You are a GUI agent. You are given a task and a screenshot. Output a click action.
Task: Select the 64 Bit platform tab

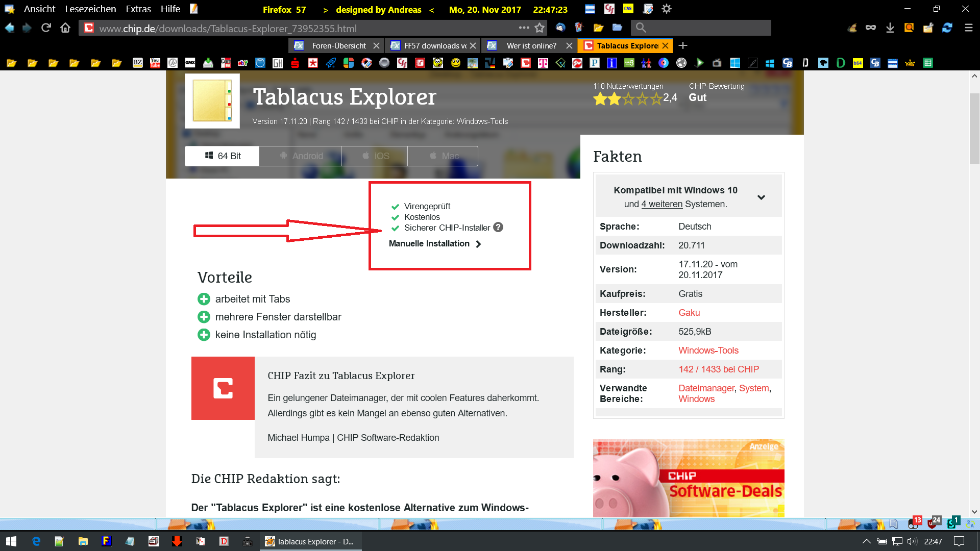(x=222, y=156)
